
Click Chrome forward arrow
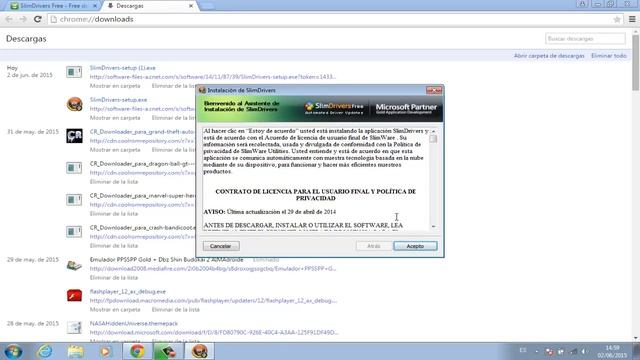point(23,19)
